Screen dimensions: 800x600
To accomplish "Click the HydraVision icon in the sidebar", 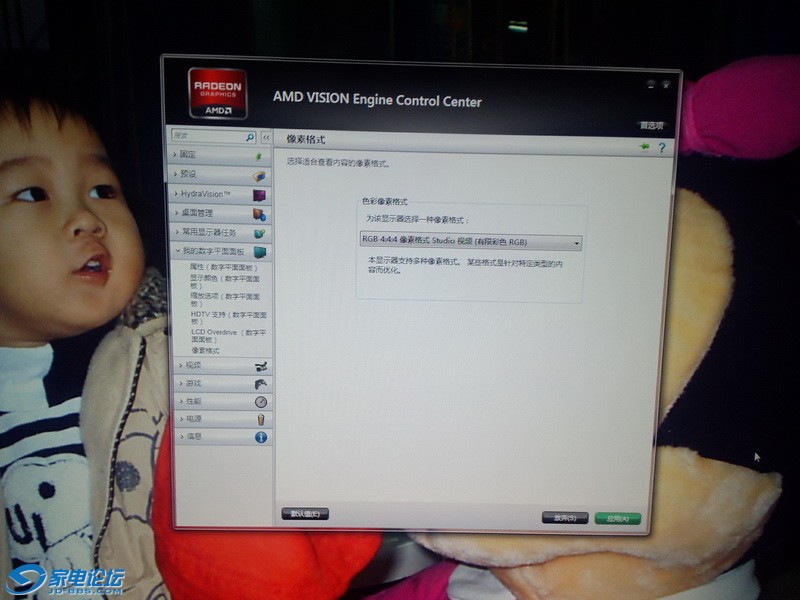I will 259,194.
